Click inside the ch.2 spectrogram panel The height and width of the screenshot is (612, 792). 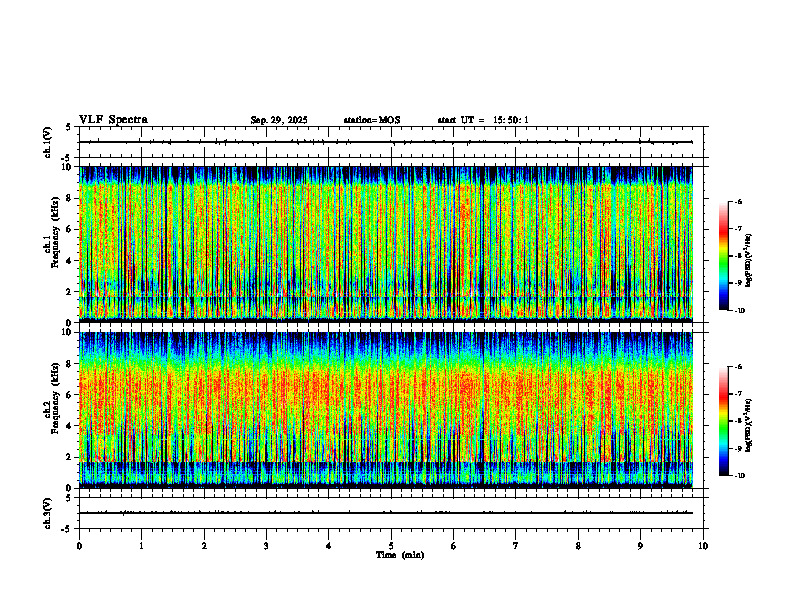click(386, 410)
